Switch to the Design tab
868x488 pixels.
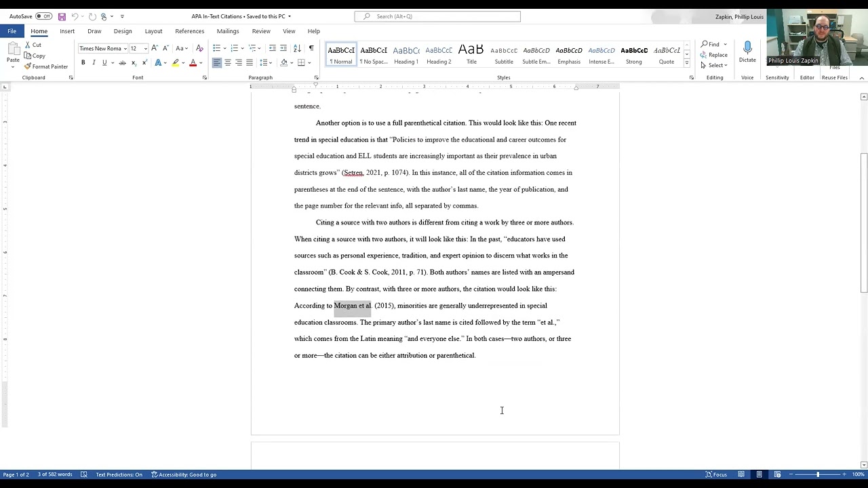[123, 31]
